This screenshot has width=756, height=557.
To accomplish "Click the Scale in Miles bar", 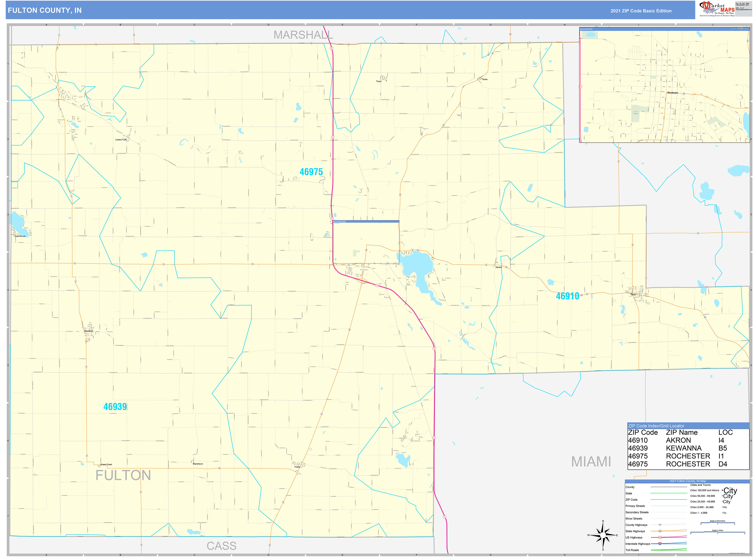I will click(x=718, y=532).
